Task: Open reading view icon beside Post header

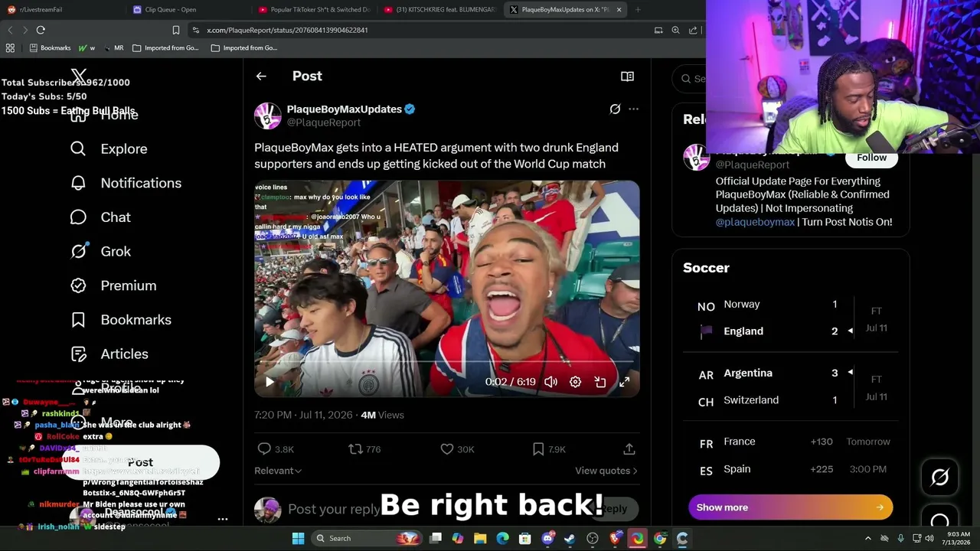Action: pos(627,77)
